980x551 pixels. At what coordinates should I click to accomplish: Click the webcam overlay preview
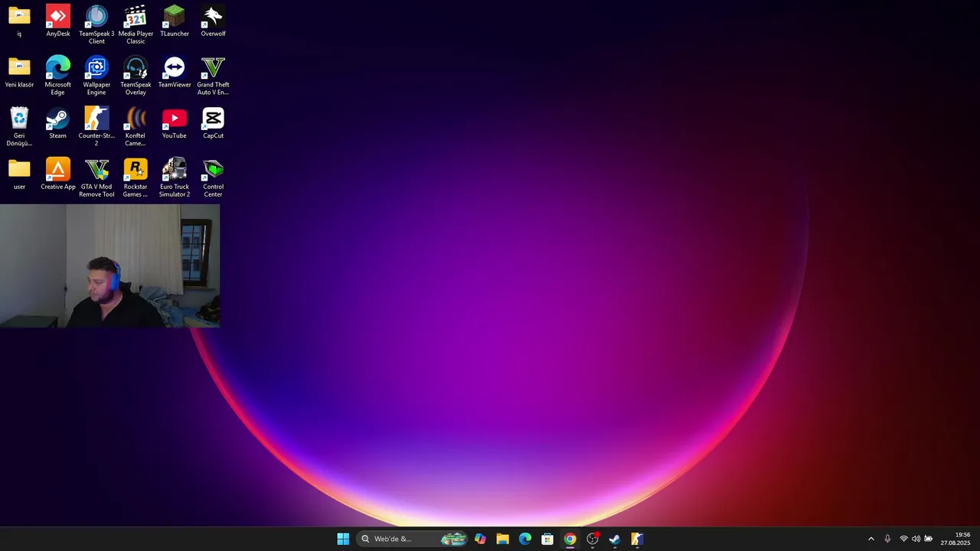point(109,266)
